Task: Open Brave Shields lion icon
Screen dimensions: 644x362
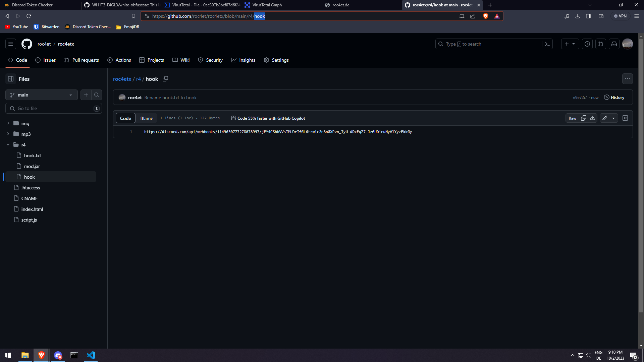Action: coord(486,16)
